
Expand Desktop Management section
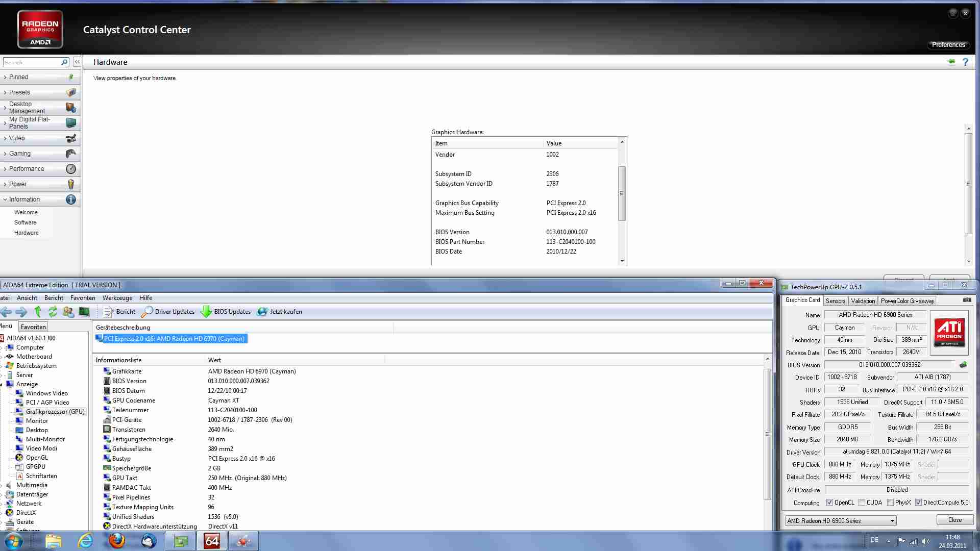pyautogui.click(x=40, y=108)
